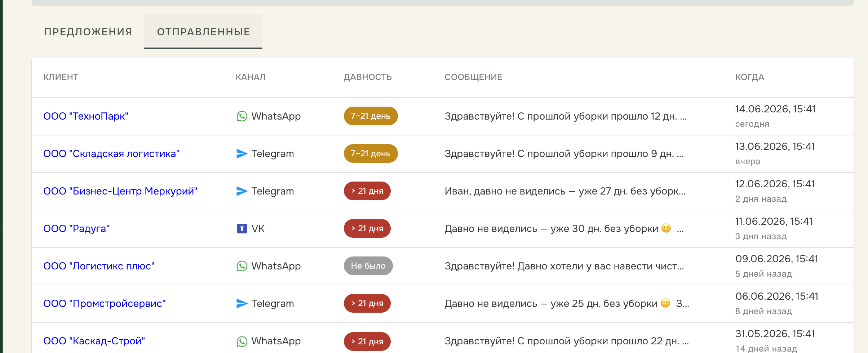
Task: Click > 21 дня badge for Каскад-Строй
Action: point(367,341)
